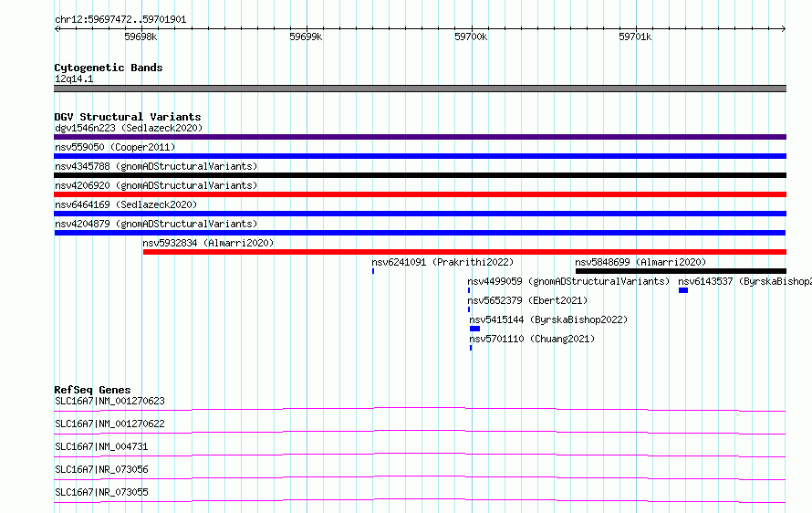This screenshot has height=513, width=812.
Task: Open nsv6143537 ByrskaBishop label
Action: (744, 281)
